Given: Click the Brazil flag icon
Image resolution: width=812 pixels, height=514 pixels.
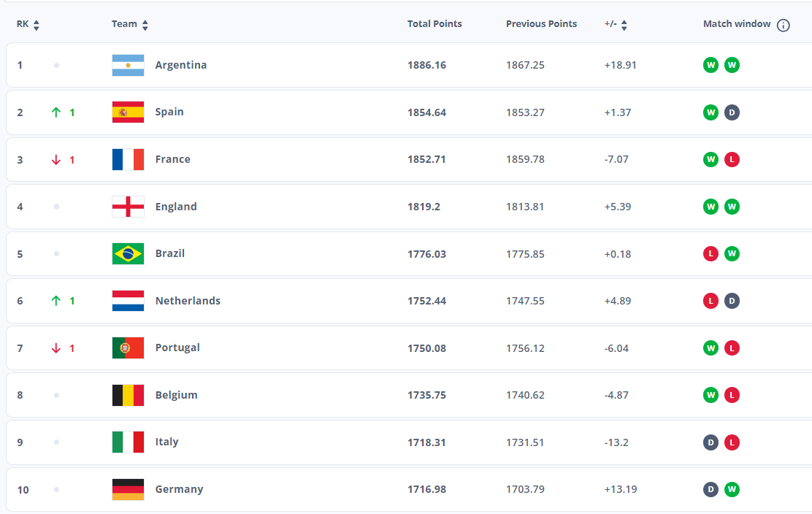Looking at the screenshot, I should click(128, 253).
